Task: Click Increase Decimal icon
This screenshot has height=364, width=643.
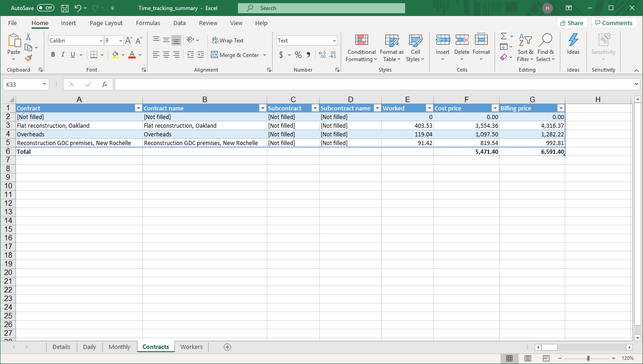Action: [322, 55]
